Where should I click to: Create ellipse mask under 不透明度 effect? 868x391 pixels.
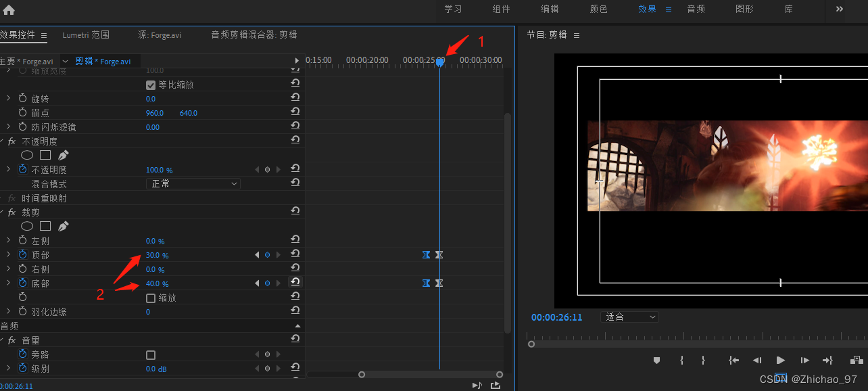tap(27, 155)
